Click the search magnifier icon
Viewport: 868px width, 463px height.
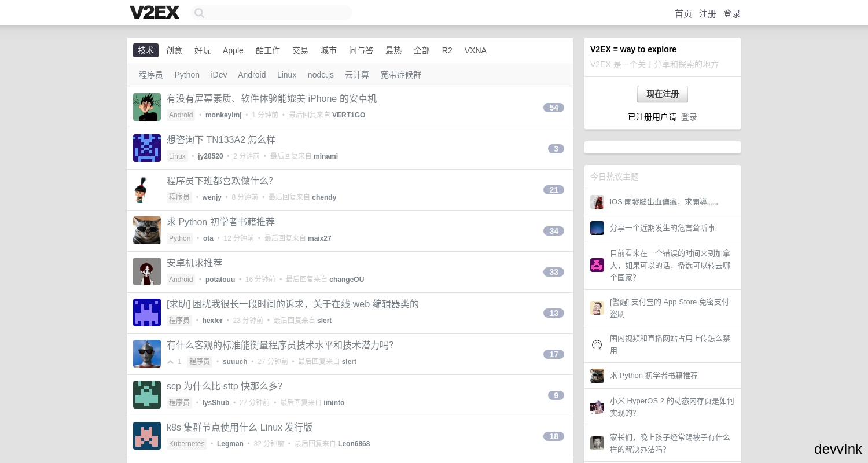[199, 13]
